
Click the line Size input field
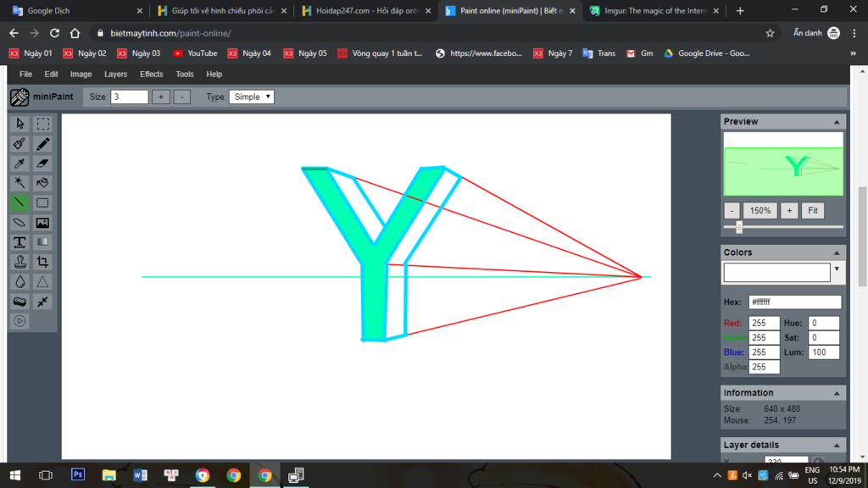click(x=130, y=97)
